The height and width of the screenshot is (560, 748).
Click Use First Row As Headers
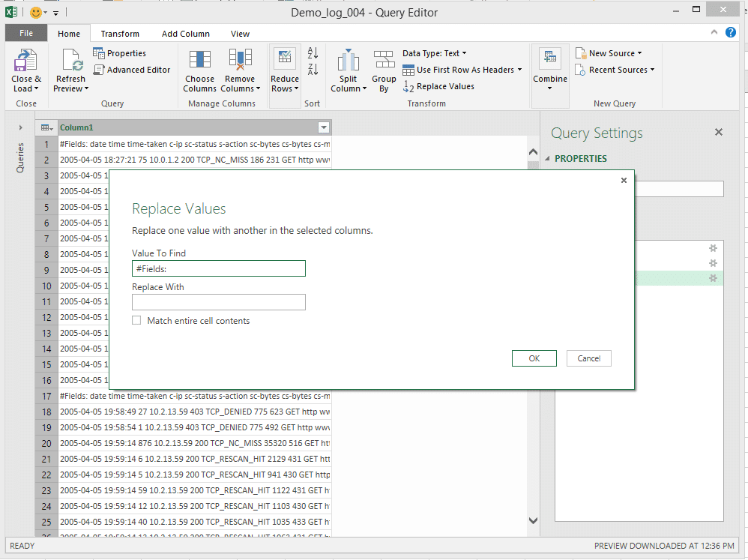click(x=462, y=70)
